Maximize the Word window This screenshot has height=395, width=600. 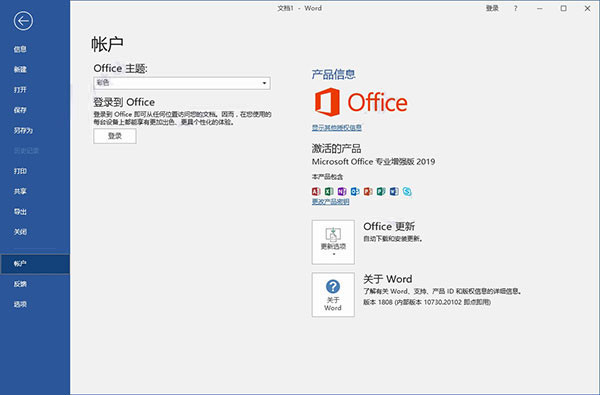563,8
